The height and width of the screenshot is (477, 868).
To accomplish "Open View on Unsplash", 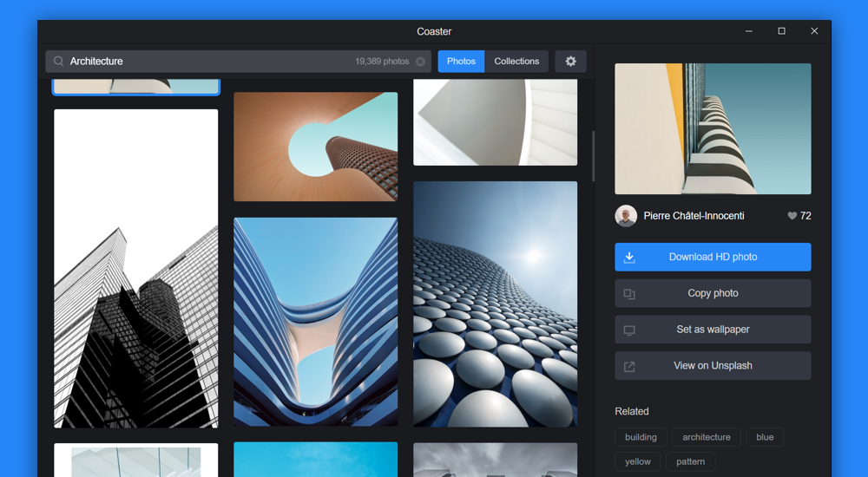I will click(713, 366).
